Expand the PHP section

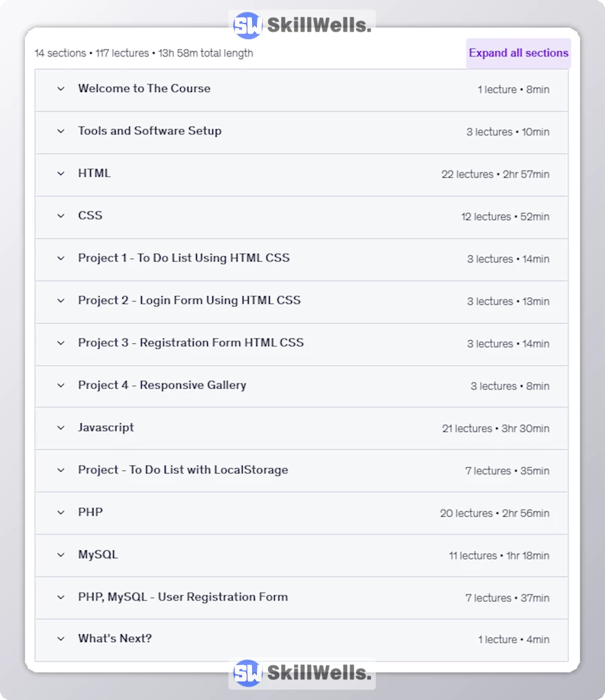(60, 513)
